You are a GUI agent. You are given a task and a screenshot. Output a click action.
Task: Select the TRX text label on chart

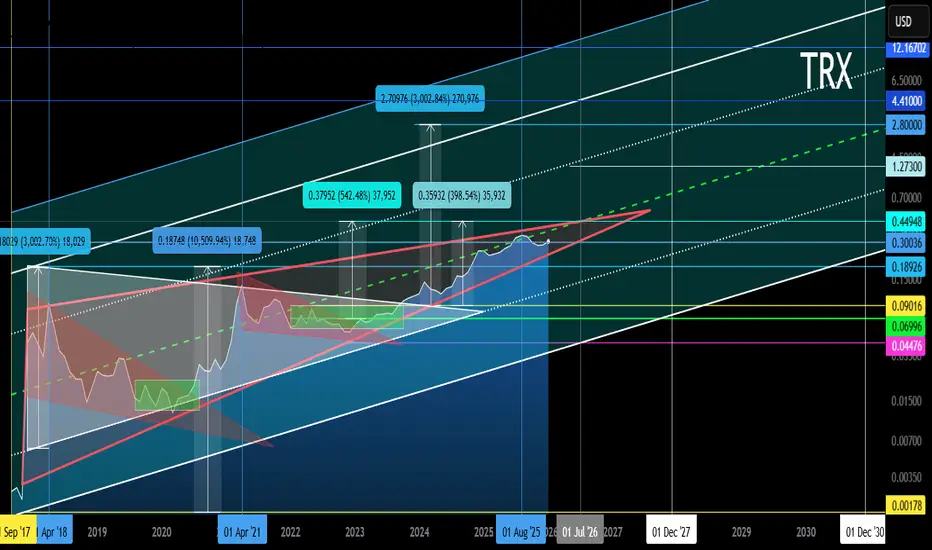826,71
